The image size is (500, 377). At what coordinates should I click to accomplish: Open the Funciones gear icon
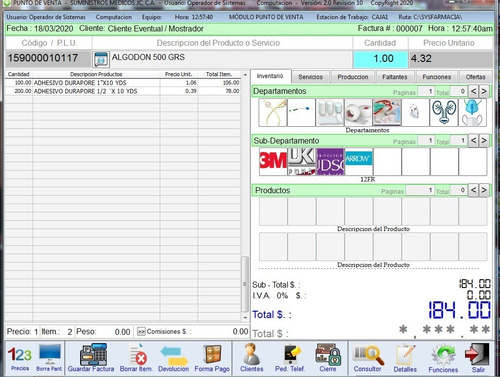pos(443,359)
